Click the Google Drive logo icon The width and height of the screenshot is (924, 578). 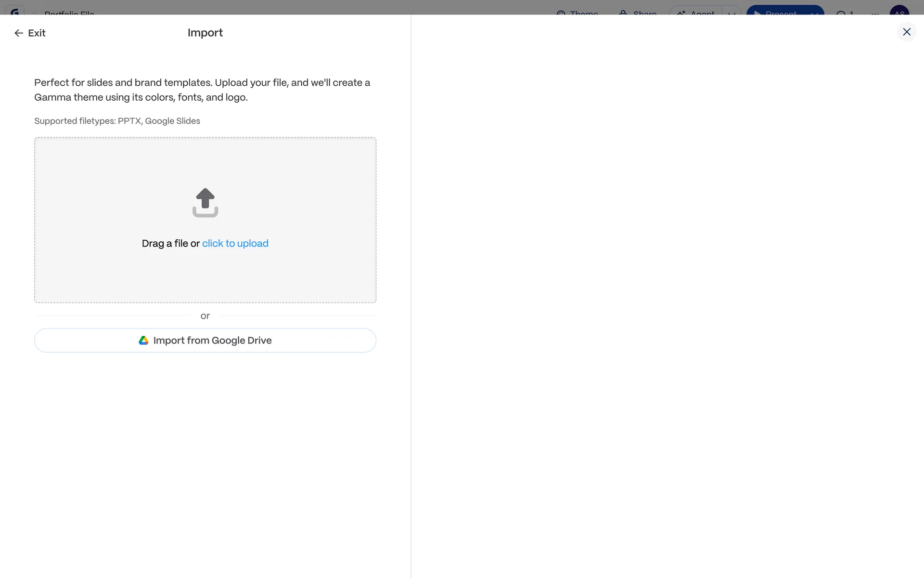pos(143,341)
